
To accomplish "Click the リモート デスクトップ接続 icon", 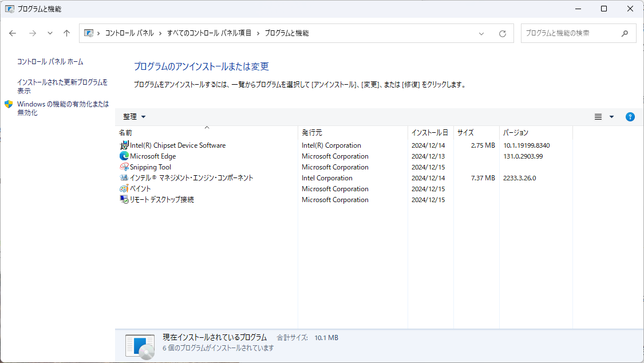I will [x=124, y=200].
